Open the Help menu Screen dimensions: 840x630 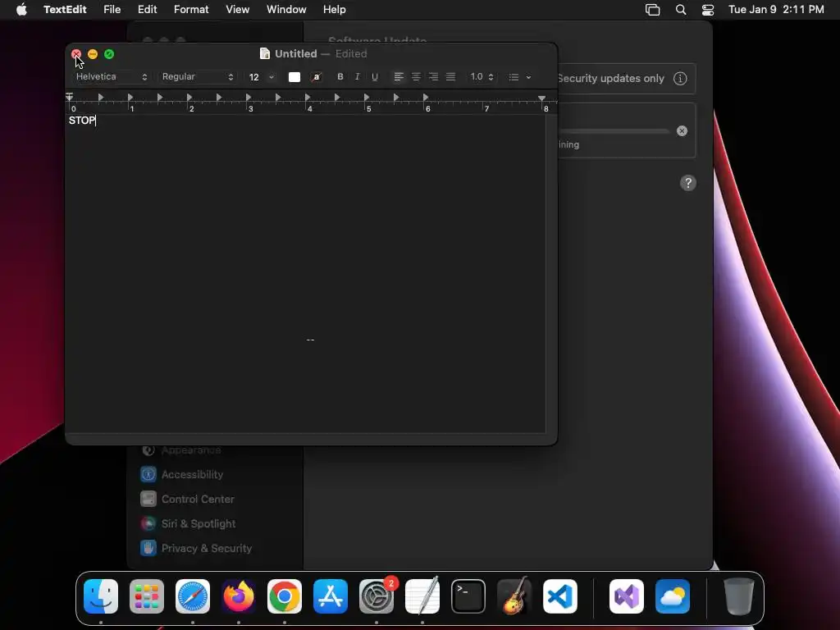(x=335, y=10)
